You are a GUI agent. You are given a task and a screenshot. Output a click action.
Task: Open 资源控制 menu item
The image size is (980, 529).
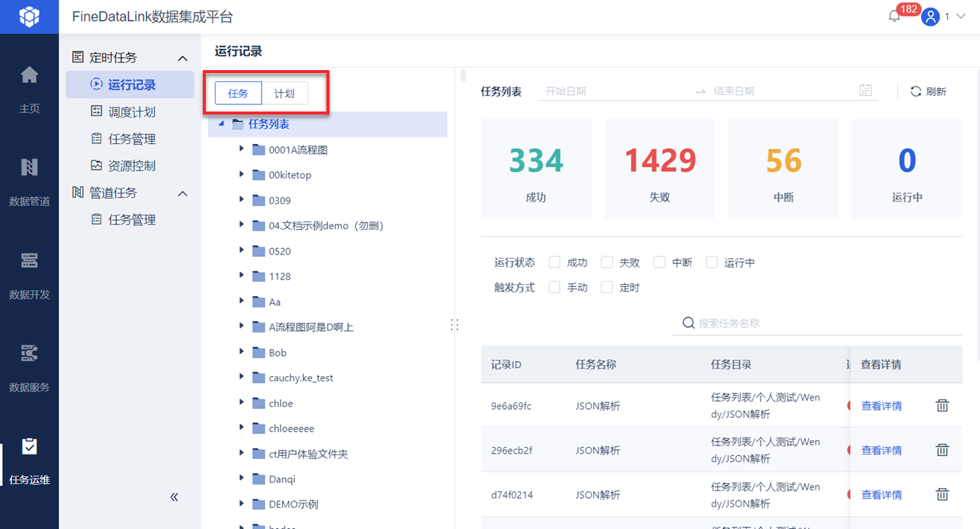130,166
